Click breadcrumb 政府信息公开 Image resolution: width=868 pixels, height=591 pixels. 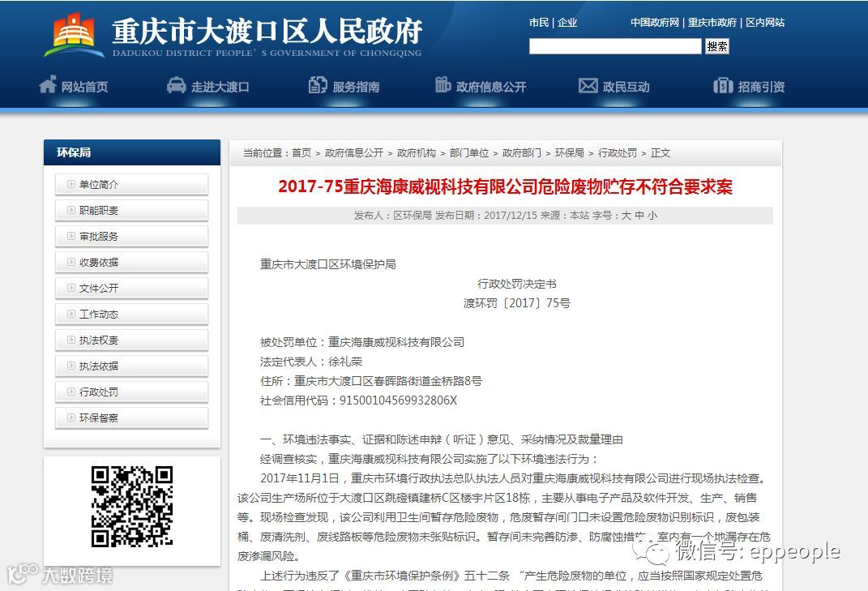(353, 153)
